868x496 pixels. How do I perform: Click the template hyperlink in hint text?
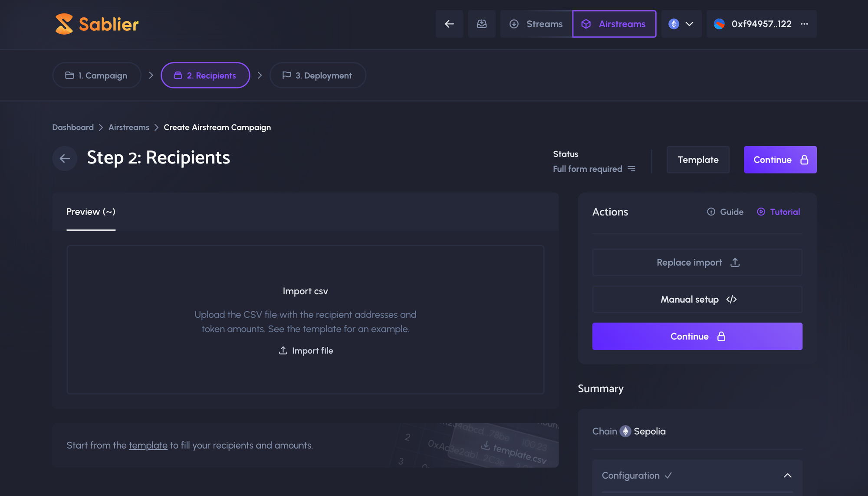148,445
